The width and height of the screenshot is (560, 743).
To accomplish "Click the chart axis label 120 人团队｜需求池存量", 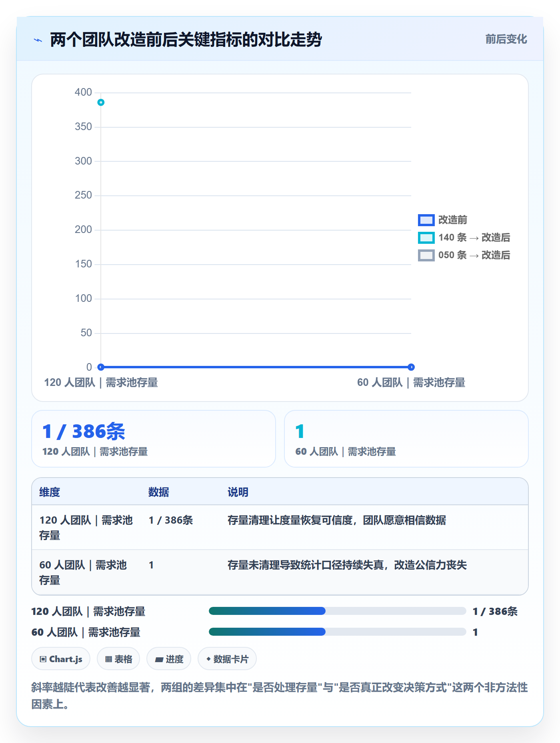I will point(101,383).
